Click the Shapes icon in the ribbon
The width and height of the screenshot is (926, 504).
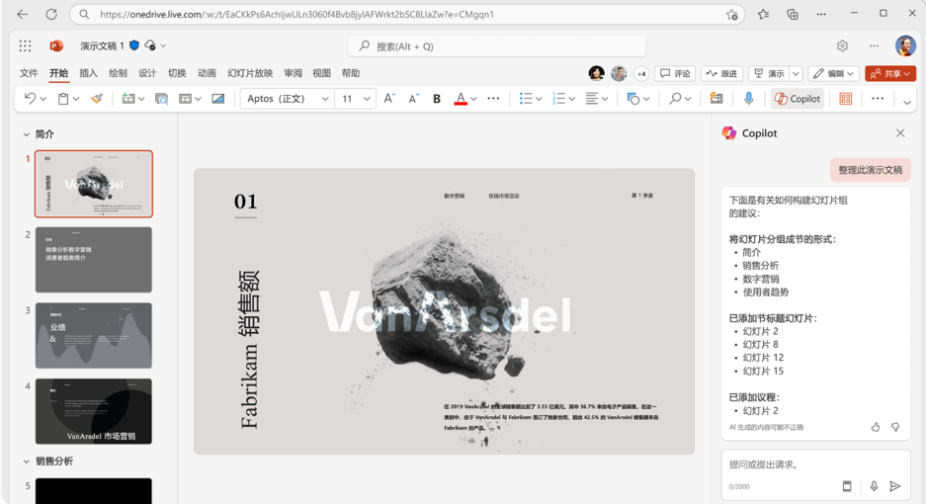633,99
